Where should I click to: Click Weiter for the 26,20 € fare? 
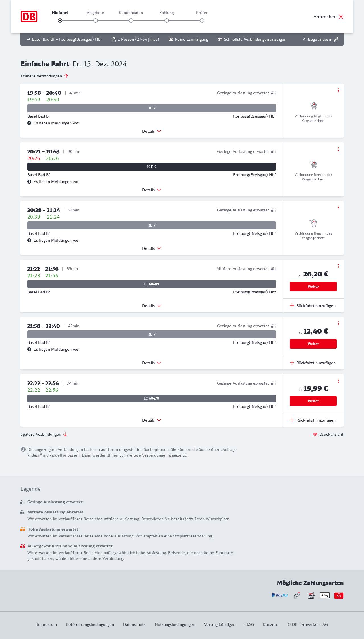313,287
